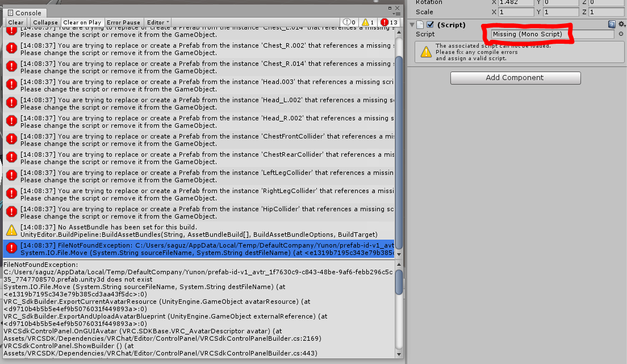Select the 'LeftLegCollider' error entry
The image size is (627, 364).
199,176
